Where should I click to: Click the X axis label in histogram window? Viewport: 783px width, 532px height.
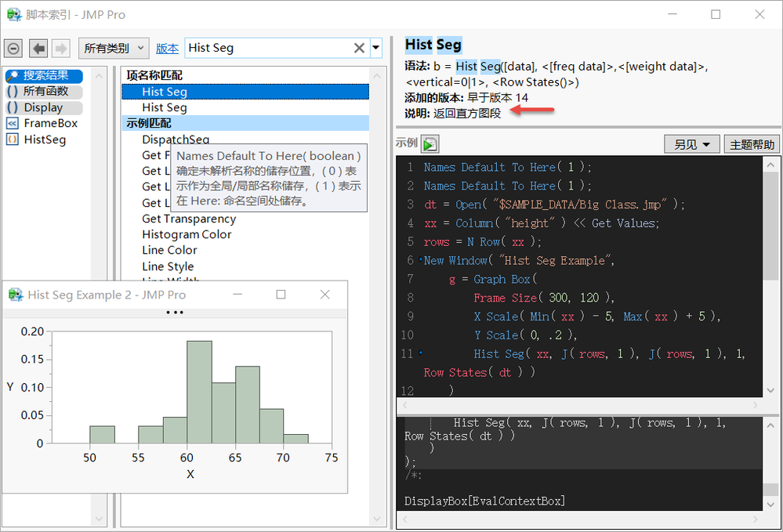tap(190, 474)
